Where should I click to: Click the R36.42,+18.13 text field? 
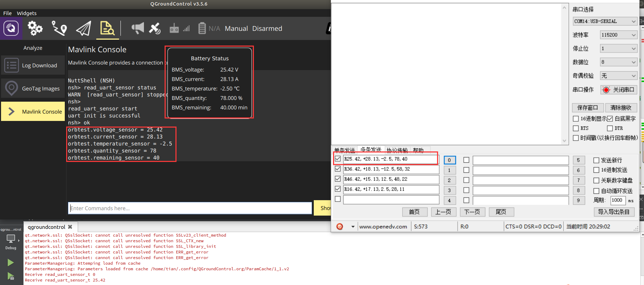pyautogui.click(x=391, y=169)
